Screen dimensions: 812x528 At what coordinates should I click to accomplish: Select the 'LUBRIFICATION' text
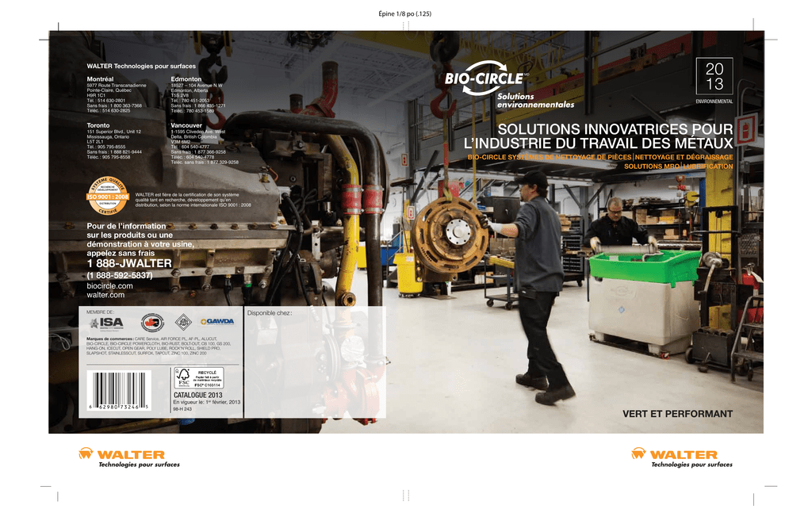(708, 166)
